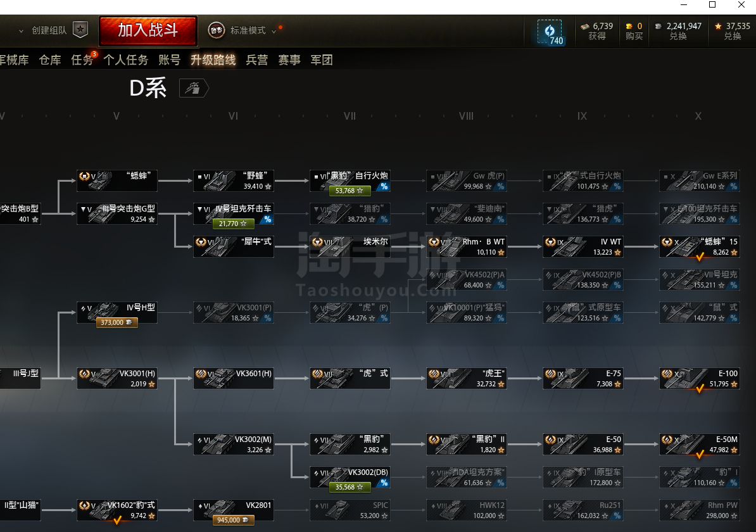The height and width of the screenshot is (532, 756).
Task: Open the 兵营 barracks tab
Action: [x=257, y=60]
